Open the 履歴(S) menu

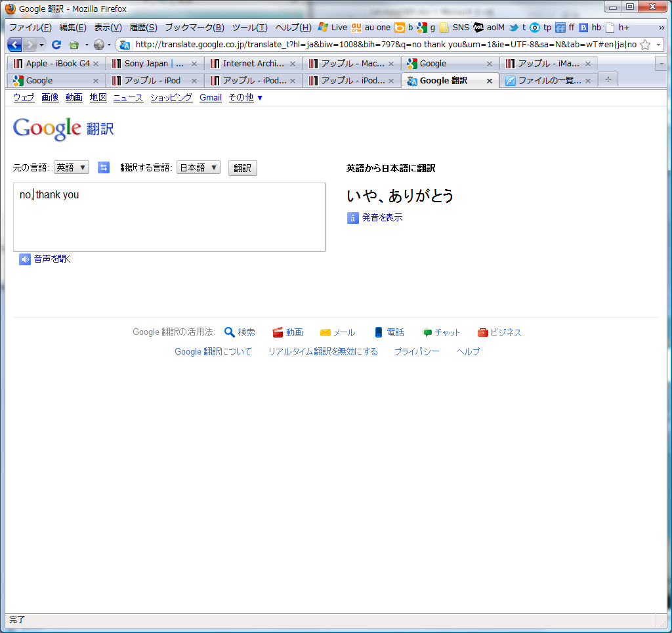tap(143, 28)
